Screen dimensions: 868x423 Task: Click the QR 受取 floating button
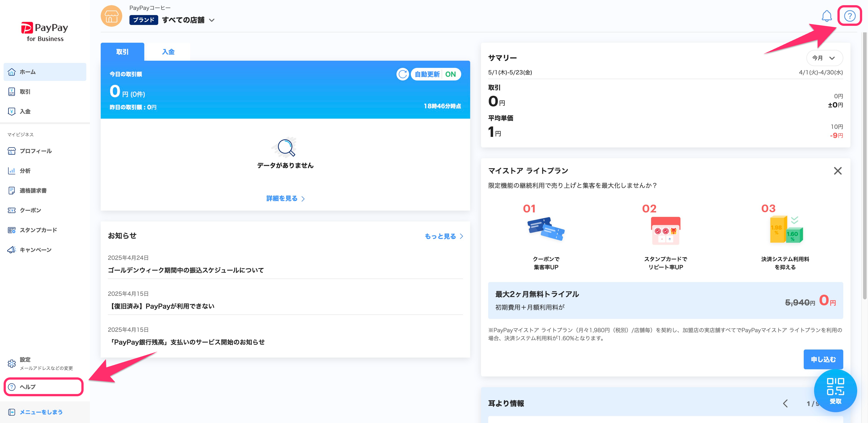(835, 391)
